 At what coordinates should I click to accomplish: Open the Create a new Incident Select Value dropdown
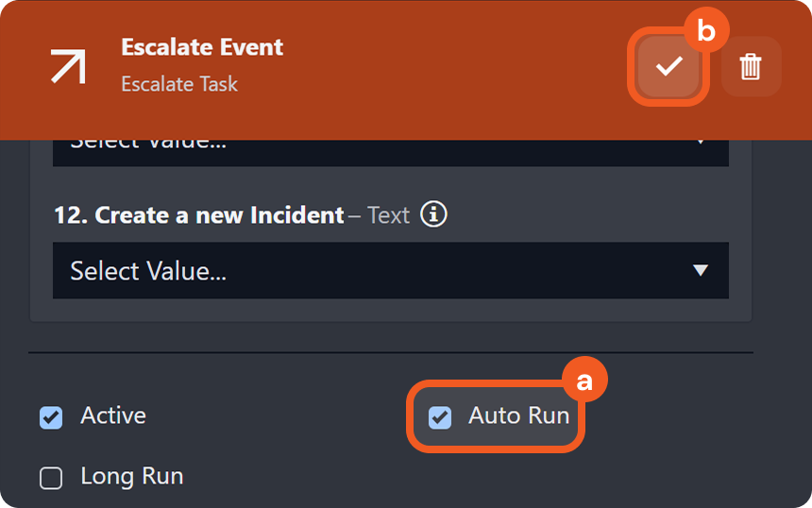pyautogui.click(x=378, y=271)
